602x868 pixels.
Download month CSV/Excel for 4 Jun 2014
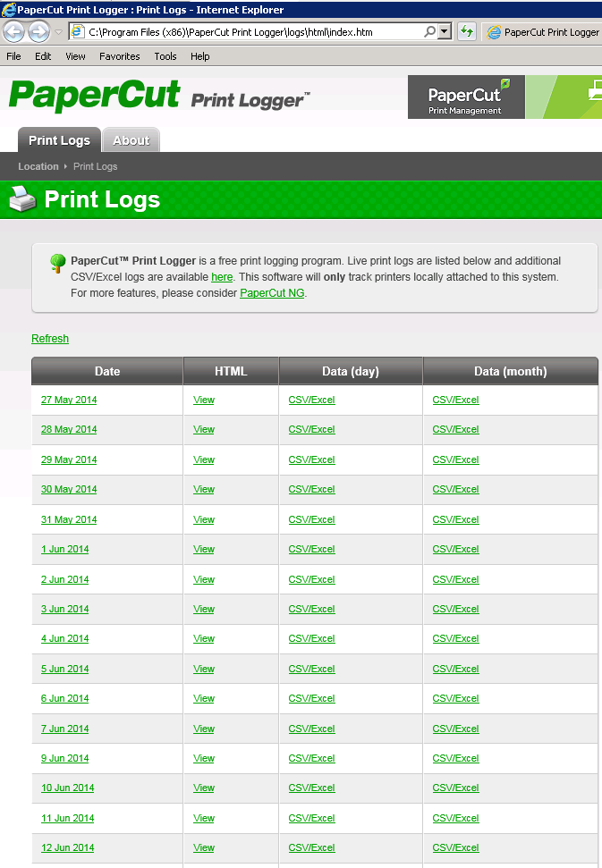point(456,638)
